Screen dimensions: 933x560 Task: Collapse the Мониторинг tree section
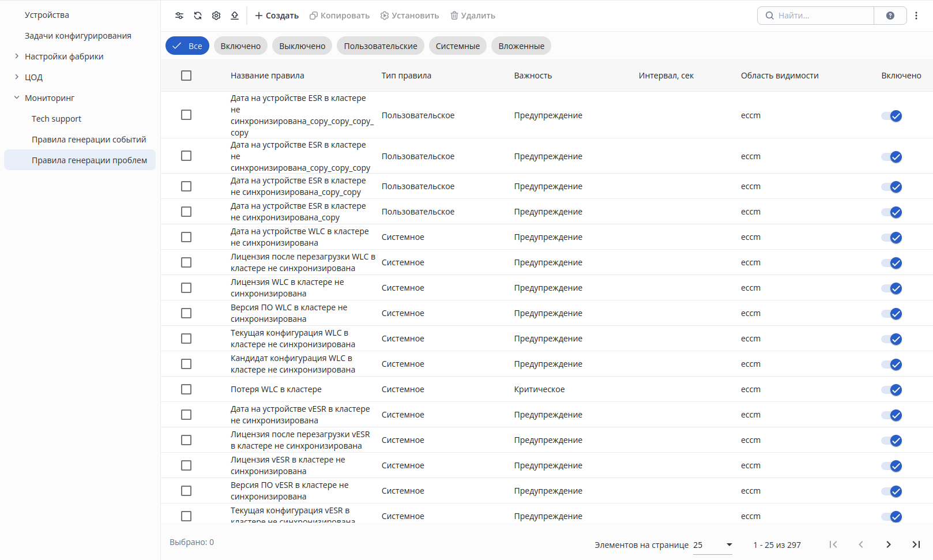tap(17, 97)
